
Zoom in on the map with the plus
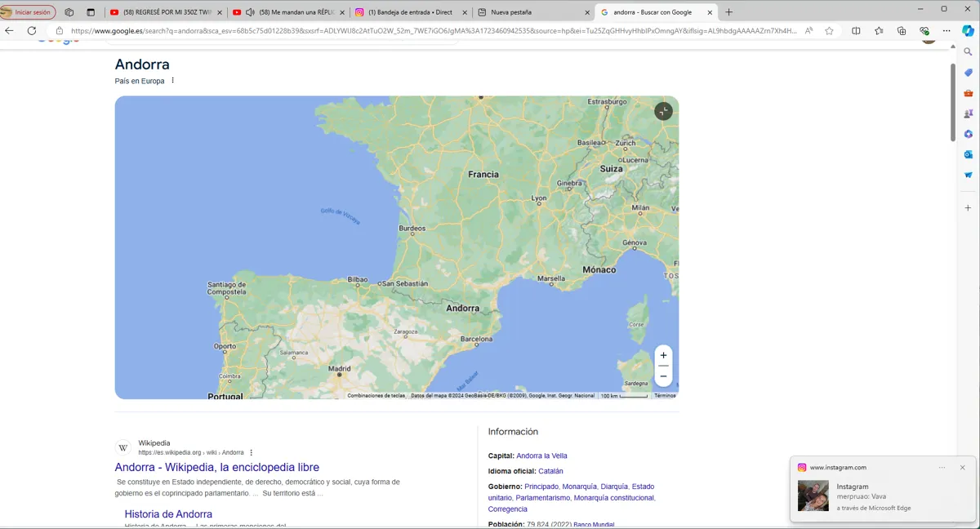pyautogui.click(x=663, y=356)
